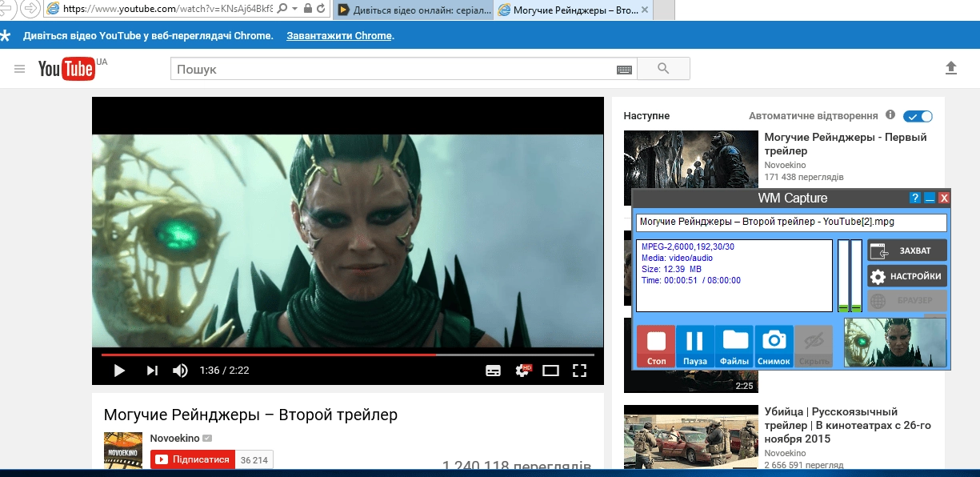Switch to theater mode icon
Viewport: 980px width, 477px height.
550,371
